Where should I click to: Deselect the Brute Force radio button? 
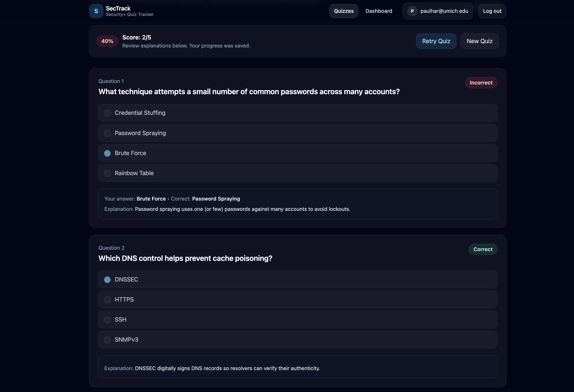(x=107, y=153)
